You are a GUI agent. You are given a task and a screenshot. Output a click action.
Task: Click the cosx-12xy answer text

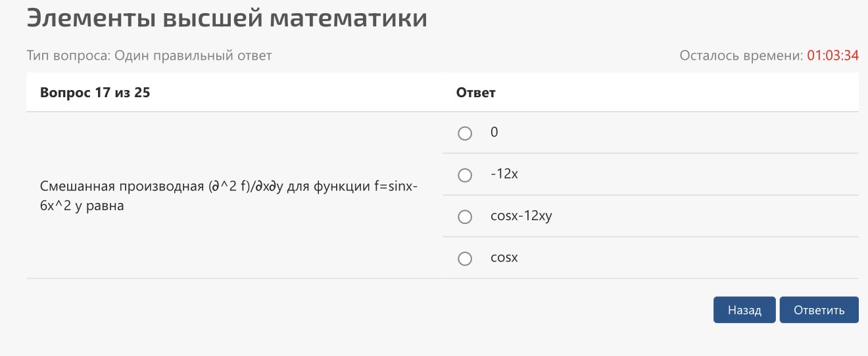521,216
